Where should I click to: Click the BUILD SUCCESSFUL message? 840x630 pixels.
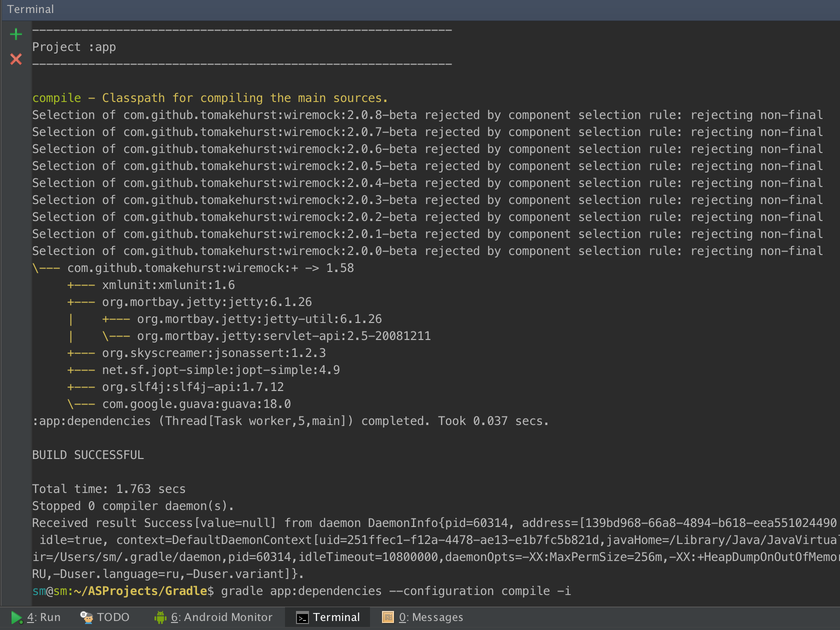88,455
